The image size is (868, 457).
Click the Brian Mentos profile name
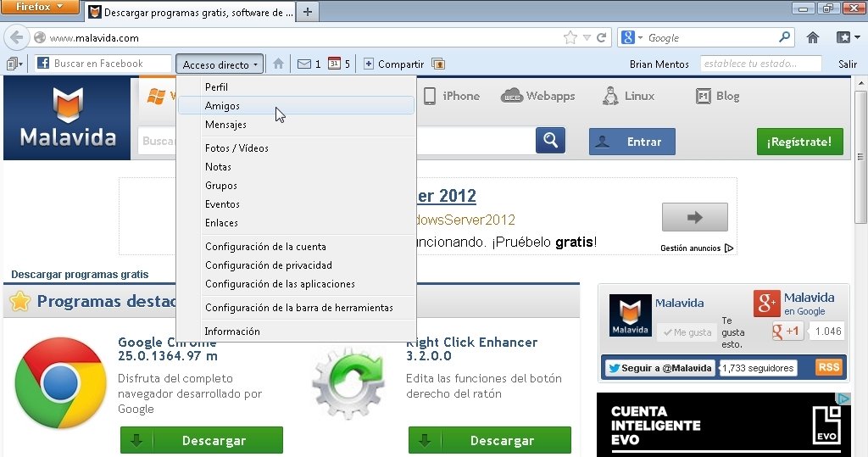point(659,64)
